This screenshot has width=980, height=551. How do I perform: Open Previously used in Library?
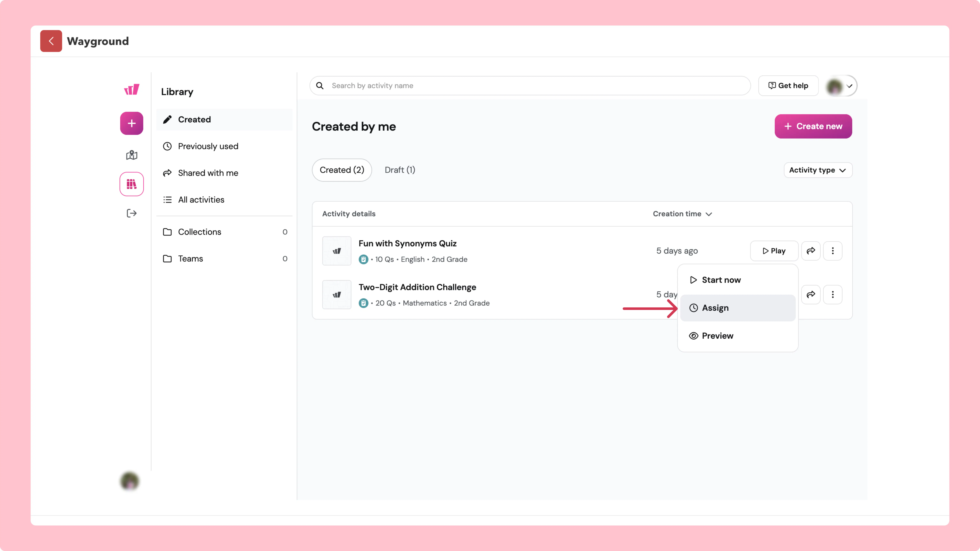tap(224, 146)
